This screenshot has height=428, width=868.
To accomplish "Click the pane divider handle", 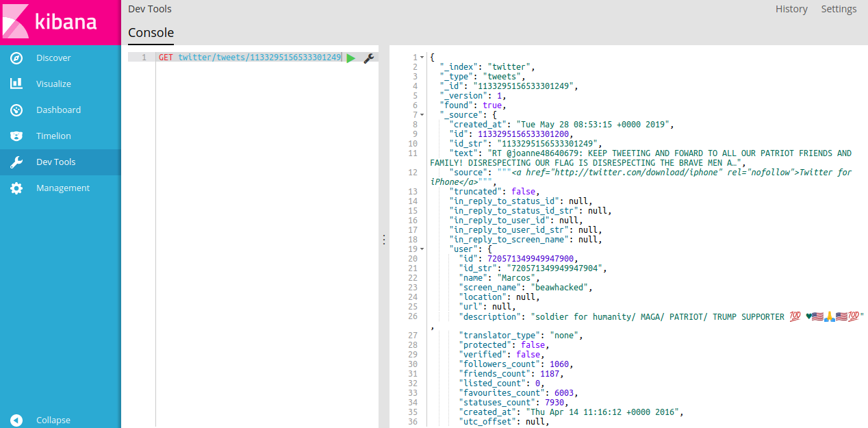I will 384,240.
